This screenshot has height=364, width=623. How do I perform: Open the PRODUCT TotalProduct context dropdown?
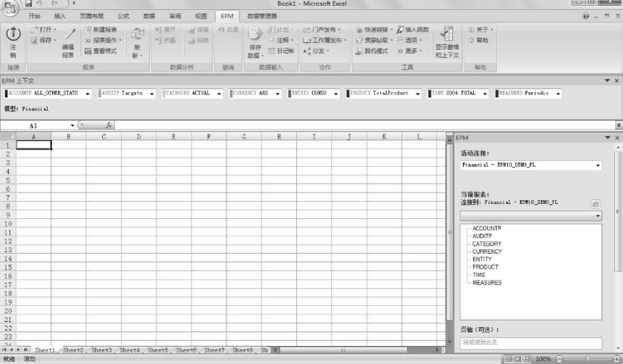pyautogui.click(x=418, y=94)
